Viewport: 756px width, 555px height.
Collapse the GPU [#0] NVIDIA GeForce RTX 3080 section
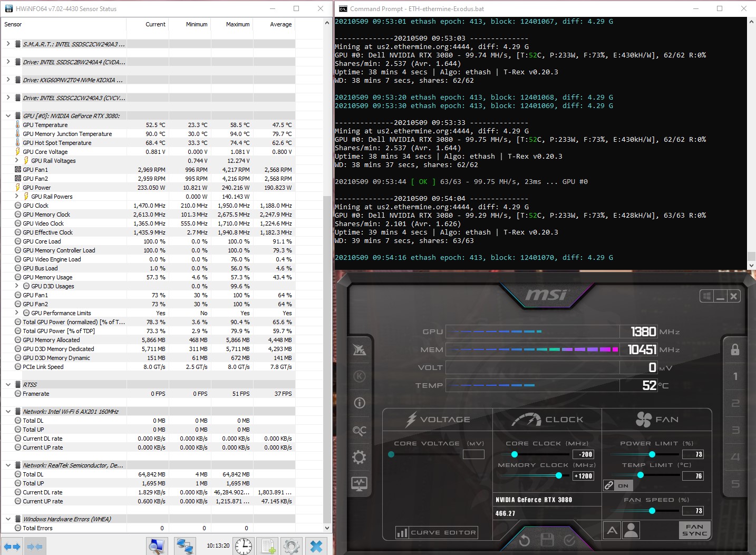point(8,116)
